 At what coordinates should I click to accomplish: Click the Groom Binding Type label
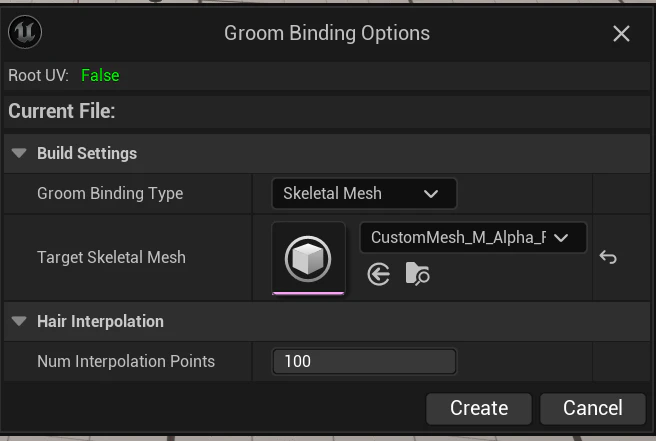tap(110, 193)
